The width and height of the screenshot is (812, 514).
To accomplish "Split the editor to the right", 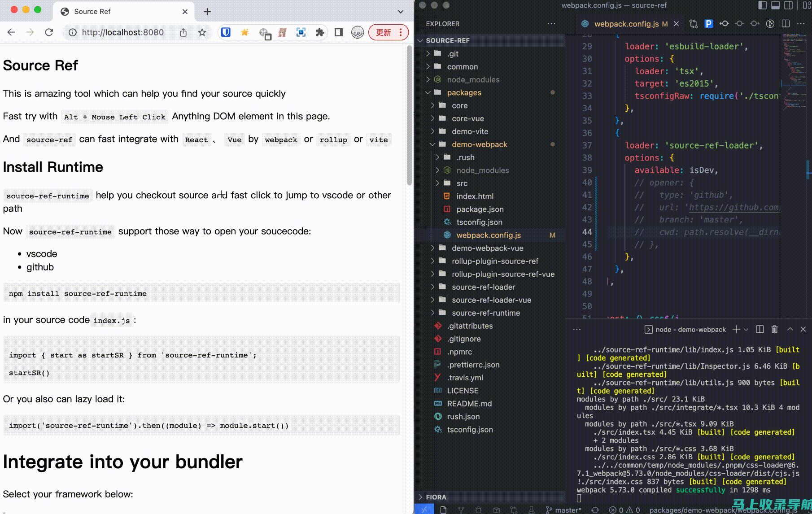I will pos(786,24).
